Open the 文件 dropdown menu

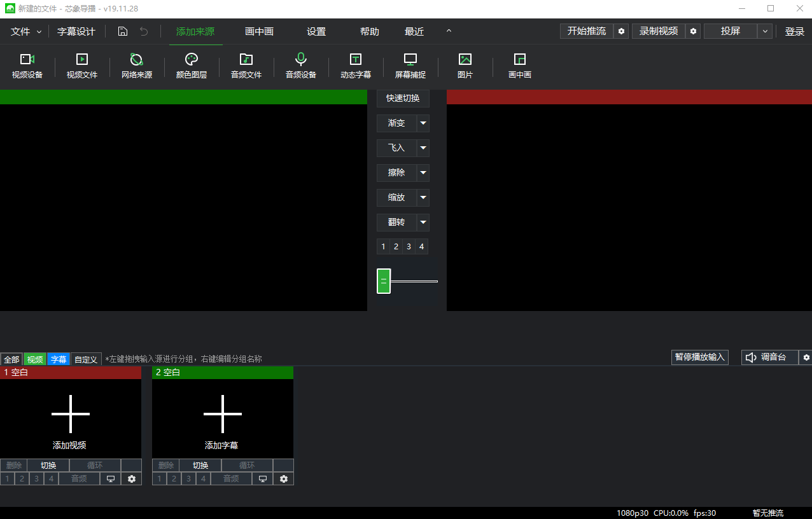pos(27,31)
